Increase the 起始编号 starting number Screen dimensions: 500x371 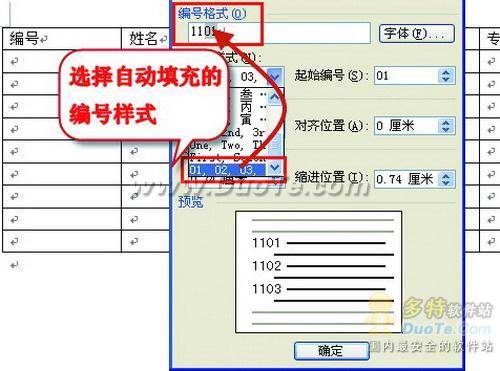[x=446, y=72]
